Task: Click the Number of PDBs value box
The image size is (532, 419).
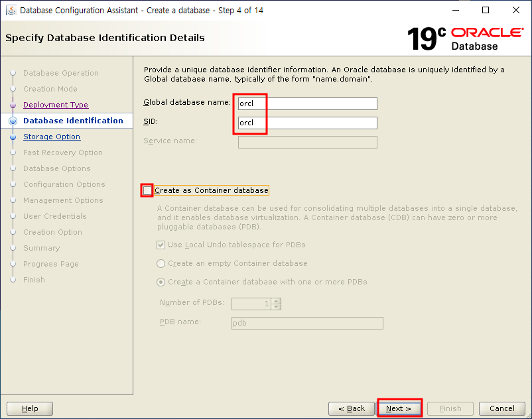Action: 252,304
